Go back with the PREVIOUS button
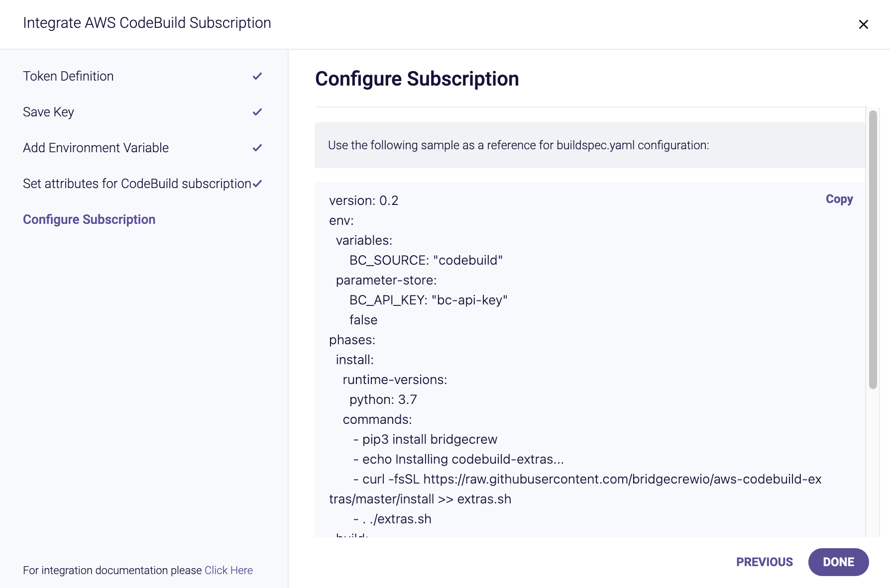 [765, 562]
